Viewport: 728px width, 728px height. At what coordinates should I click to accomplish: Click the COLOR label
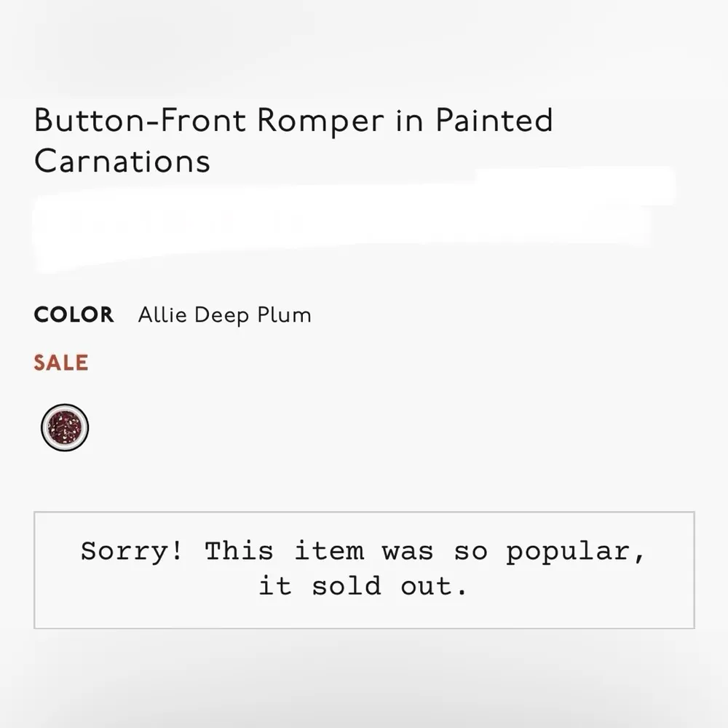[x=74, y=314]
